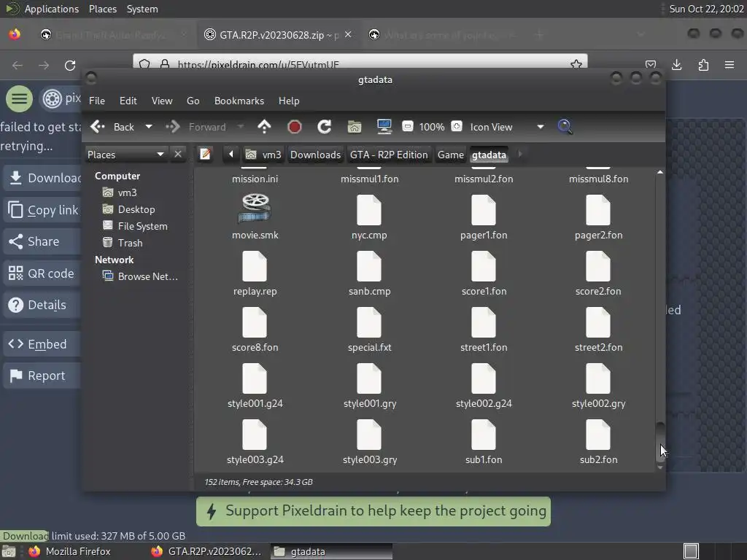
Task: Select the style001.g24 file icon
Action: pos(255,378)
